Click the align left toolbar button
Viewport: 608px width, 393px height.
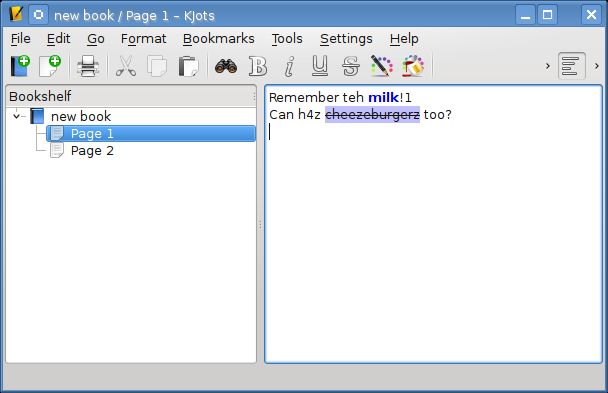coord(572,66)
